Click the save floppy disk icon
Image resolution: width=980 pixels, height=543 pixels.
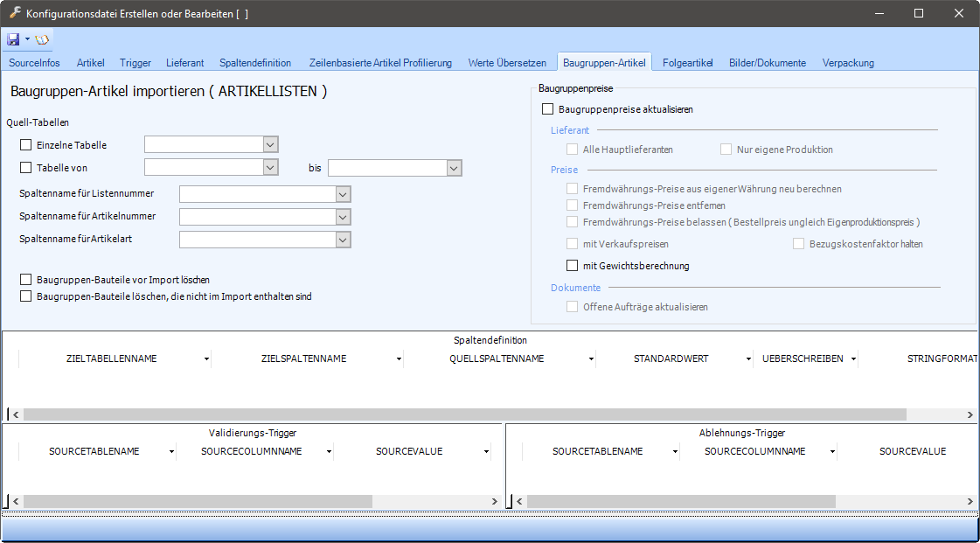point(13,39)
